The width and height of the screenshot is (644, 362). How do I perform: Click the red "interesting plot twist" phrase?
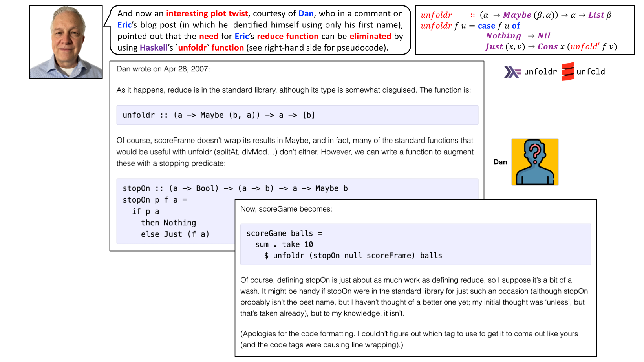(x=207, y=13)
